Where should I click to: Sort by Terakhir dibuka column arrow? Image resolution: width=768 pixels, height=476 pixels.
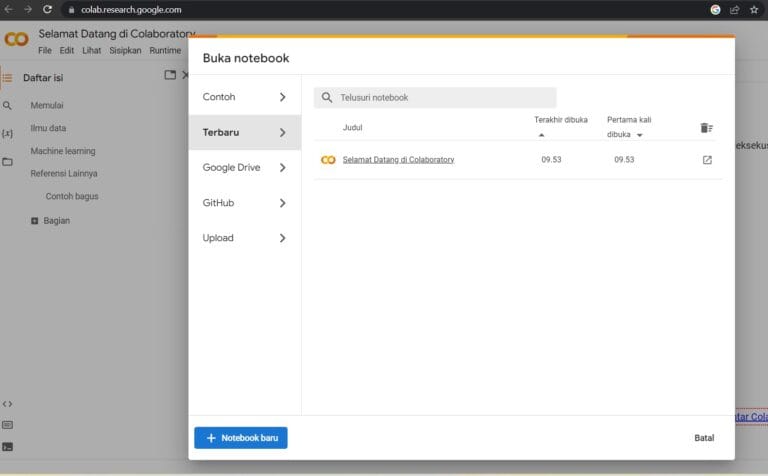click(x=541, y=134)
